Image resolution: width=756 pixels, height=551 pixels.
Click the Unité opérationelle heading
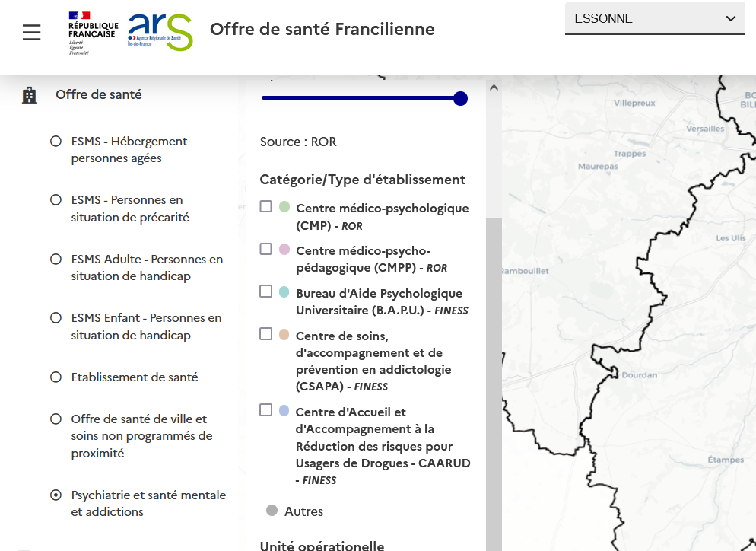click(322, 546)
